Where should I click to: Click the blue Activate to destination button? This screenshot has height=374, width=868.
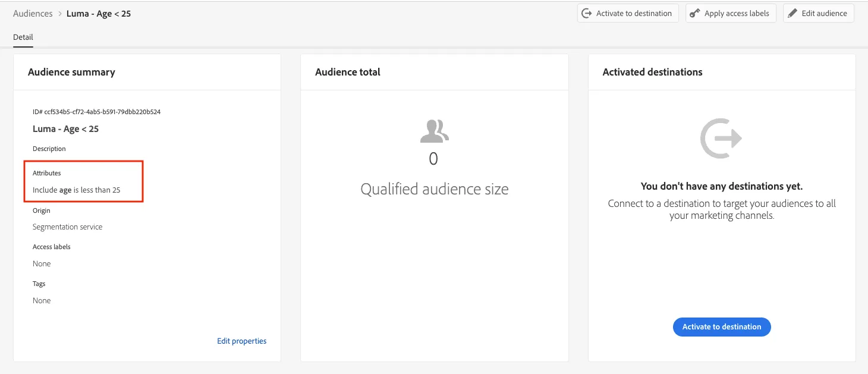(722, 327)
